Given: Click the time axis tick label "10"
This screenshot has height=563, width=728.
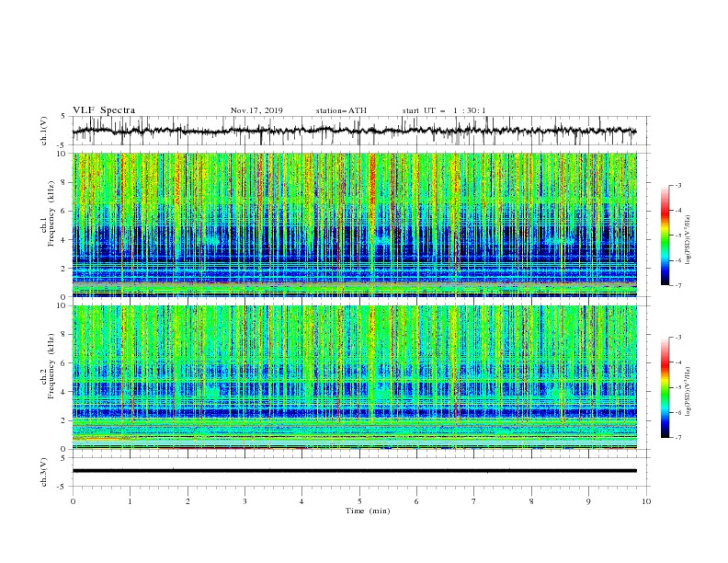Looking at the screenshot, I should (x=646, y=501).
